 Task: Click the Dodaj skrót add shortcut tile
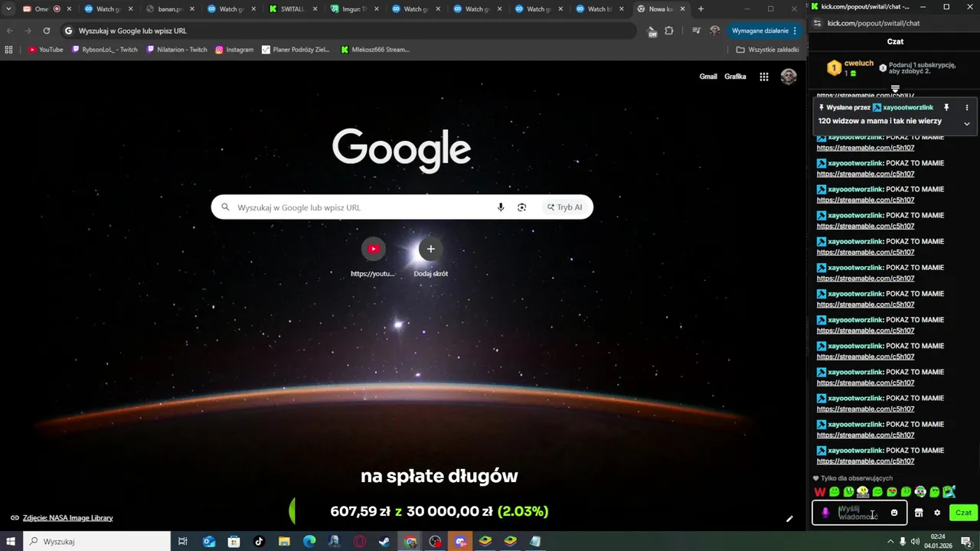tap(430, 257)
